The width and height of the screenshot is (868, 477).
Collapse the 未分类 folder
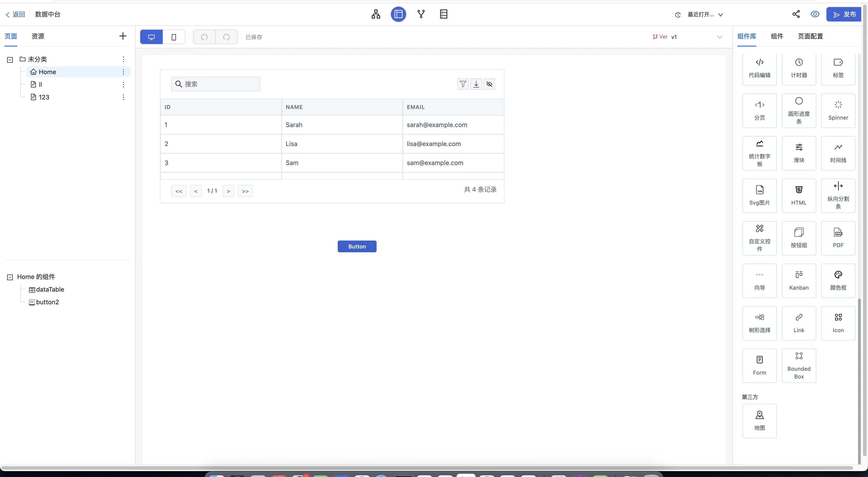click(10, 60)
